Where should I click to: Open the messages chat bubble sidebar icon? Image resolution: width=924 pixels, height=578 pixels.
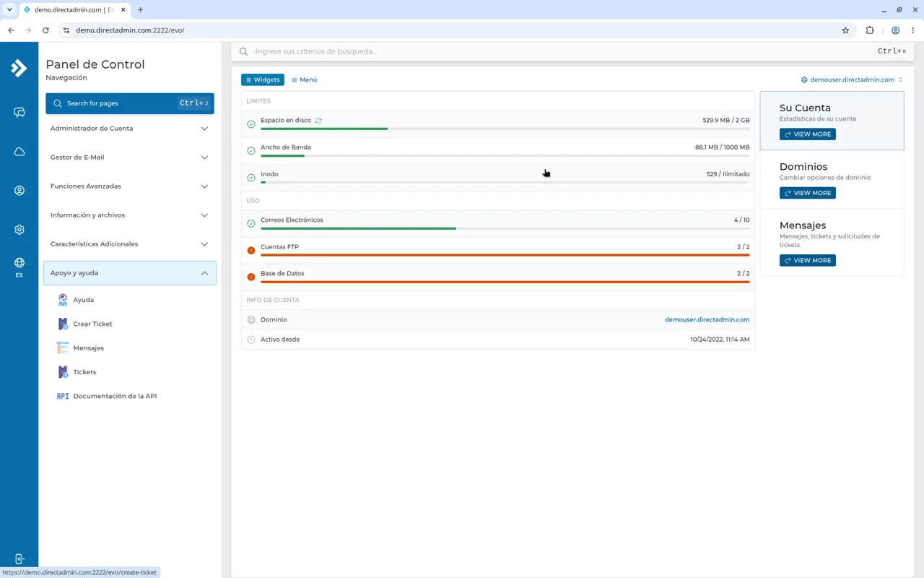point(19,113)
